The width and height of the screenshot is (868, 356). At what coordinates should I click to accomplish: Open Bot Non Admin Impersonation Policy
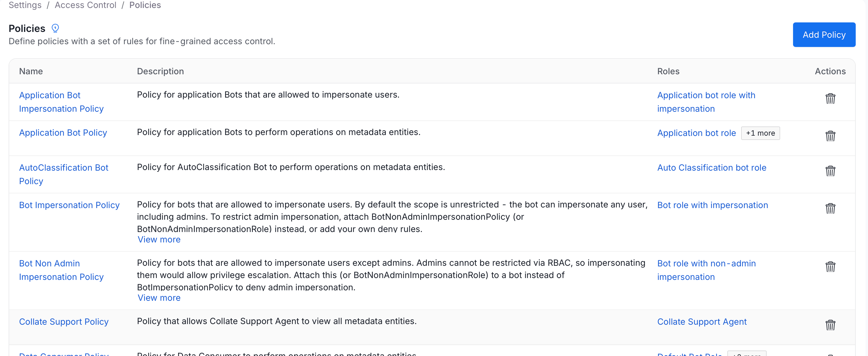(x=61, y=270)
